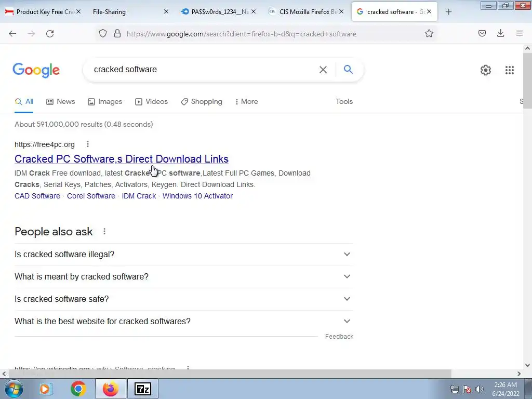Open the Corel Software sitelink
This screenshot has height=399, width=532.
(91, 196)
